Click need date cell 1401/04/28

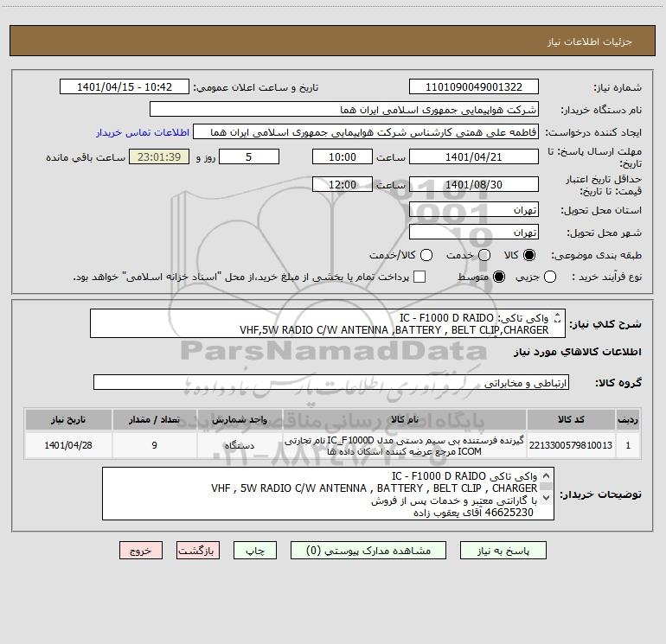(68, 445)
